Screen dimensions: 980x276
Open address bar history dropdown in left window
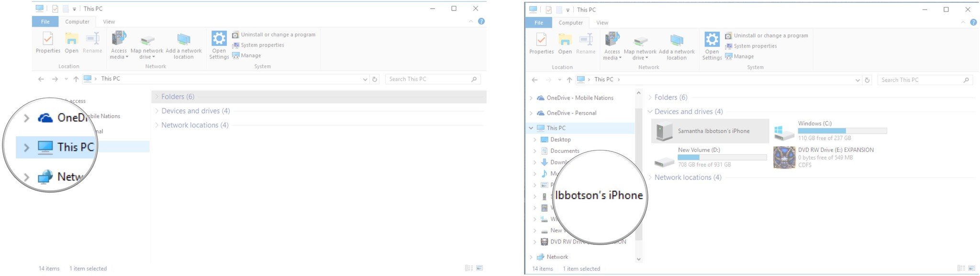click(x=365, y=79)
